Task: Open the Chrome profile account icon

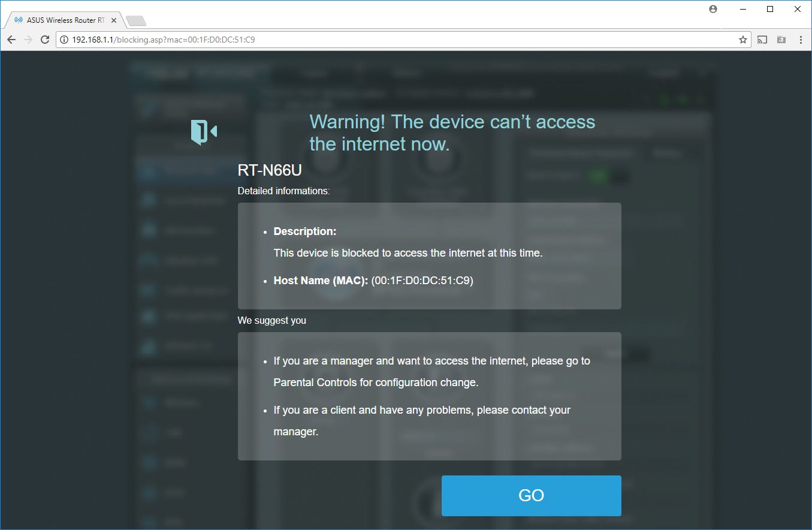Action: tap(713, 9)
